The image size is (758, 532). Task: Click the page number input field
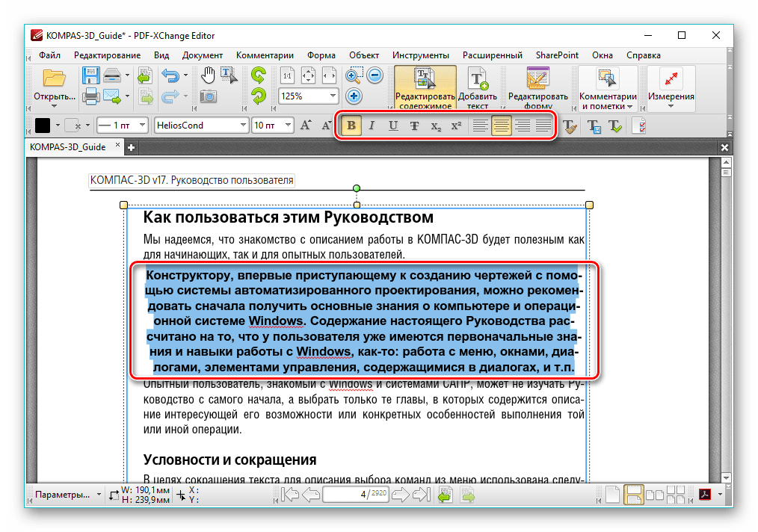pos(356,495)
